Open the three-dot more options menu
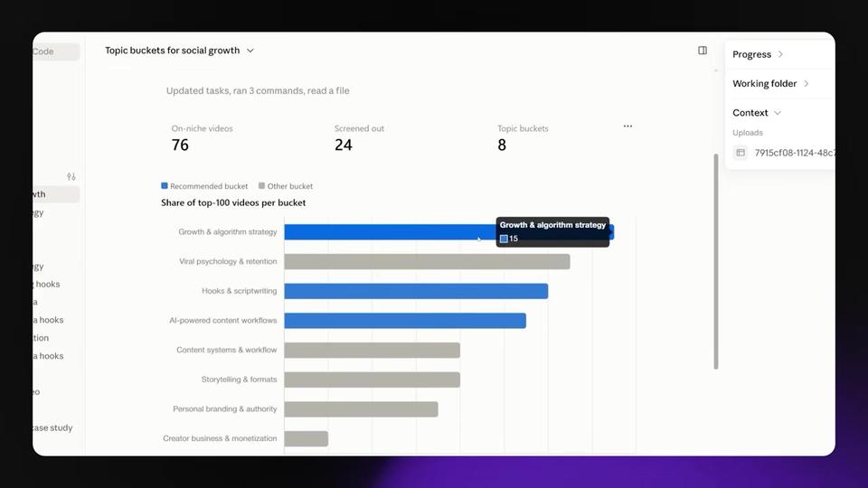868x488 pixels. (x=627, y=127)
